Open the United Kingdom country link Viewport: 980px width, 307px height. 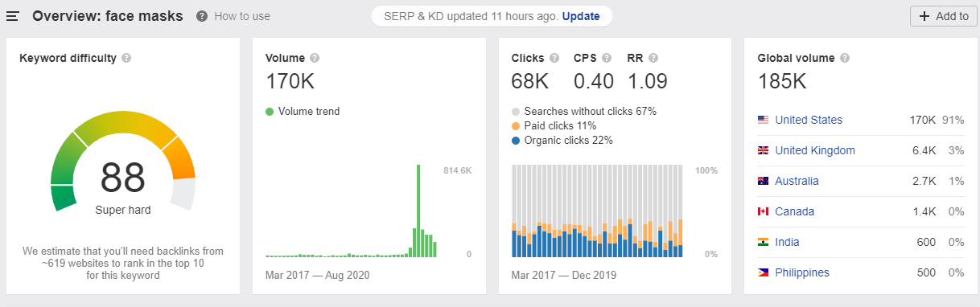(815, 150)
